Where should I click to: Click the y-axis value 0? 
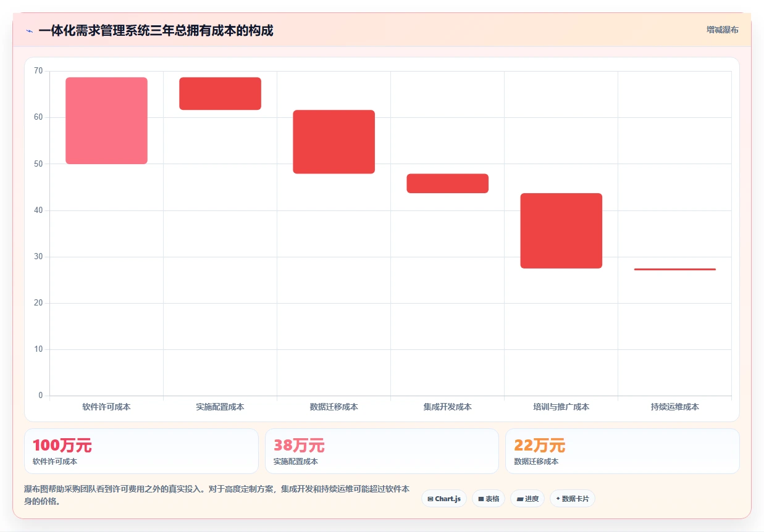click(x=41, y=396)
